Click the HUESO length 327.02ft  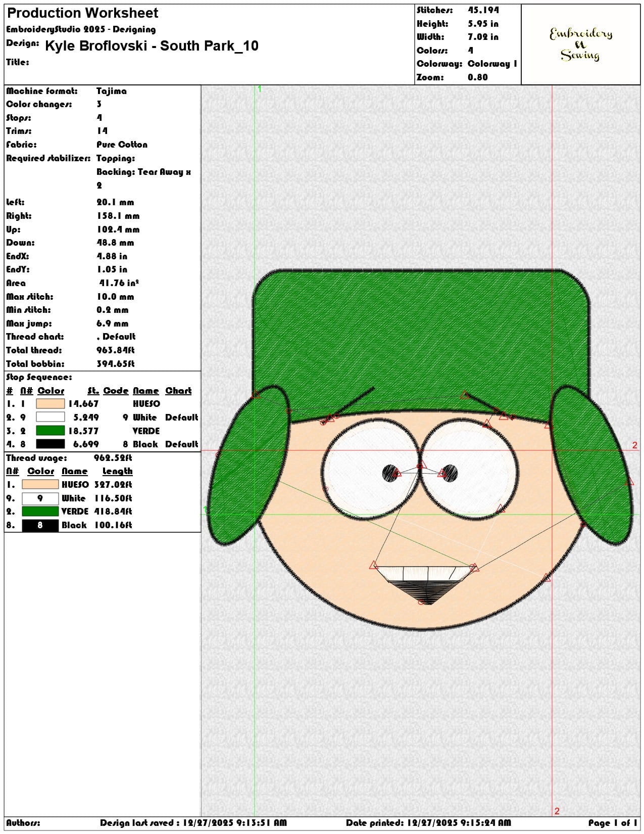pos(113,485)
